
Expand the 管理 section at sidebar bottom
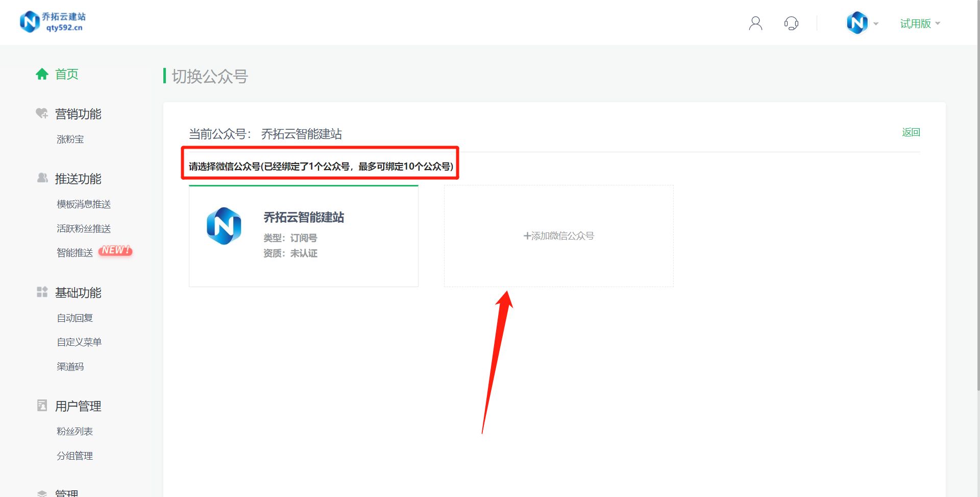(x=65, y=492)
